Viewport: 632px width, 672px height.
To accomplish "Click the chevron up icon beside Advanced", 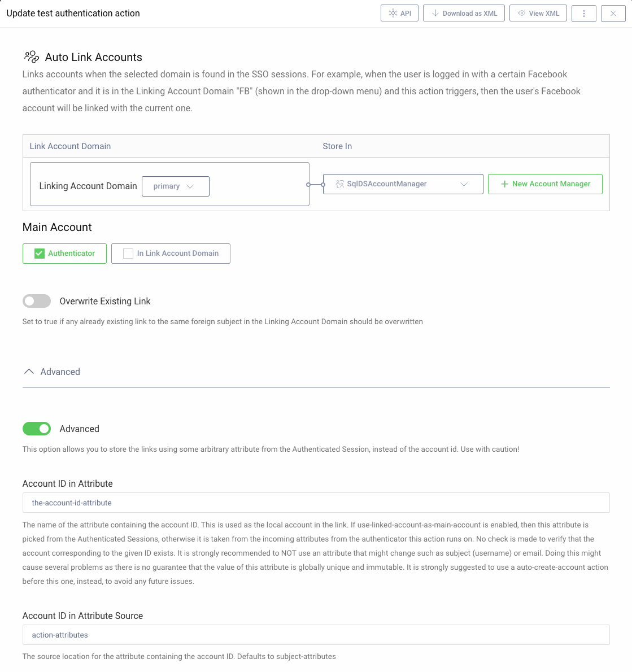I will [29, 371].
